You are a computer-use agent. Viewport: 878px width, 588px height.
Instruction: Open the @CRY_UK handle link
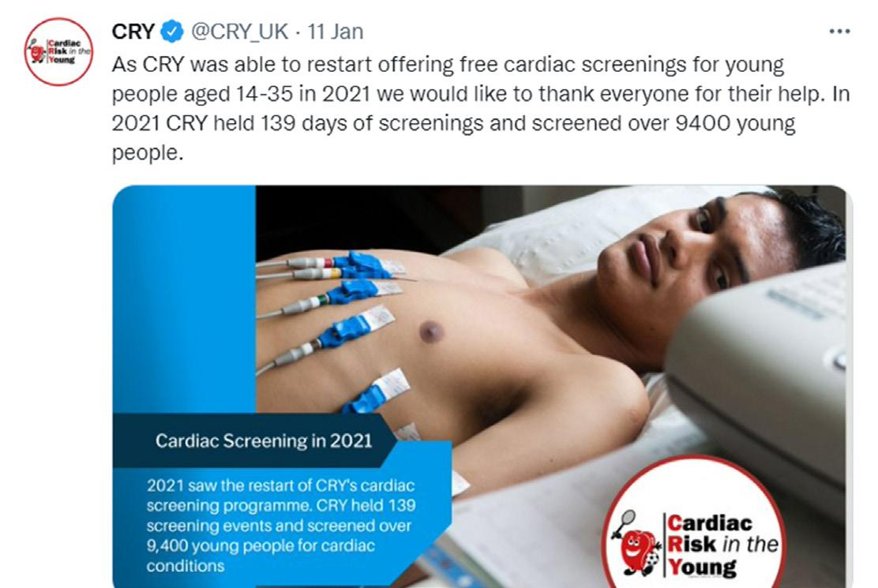pyautogui.click(x=240, y=32)
